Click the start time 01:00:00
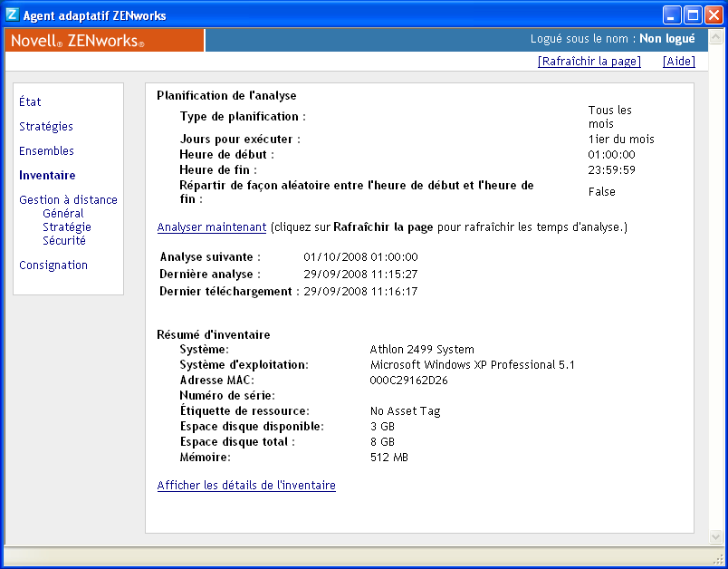The width and height of the screenshot is (728, 569). (x=611, y=155)
